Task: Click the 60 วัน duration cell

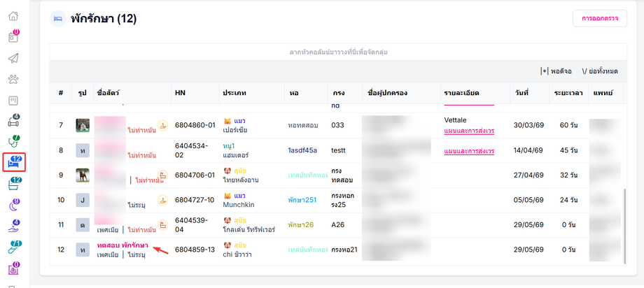Action: (569, 125)
